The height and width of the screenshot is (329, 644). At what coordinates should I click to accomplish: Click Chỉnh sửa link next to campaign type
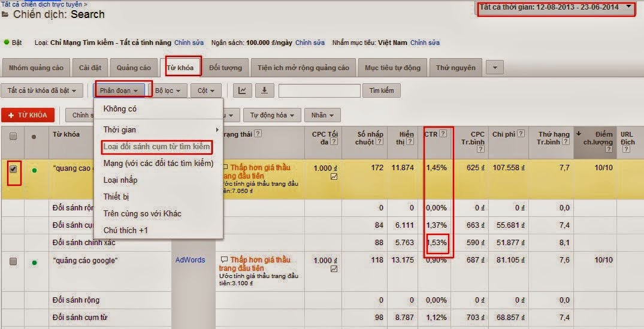(189, 43)
